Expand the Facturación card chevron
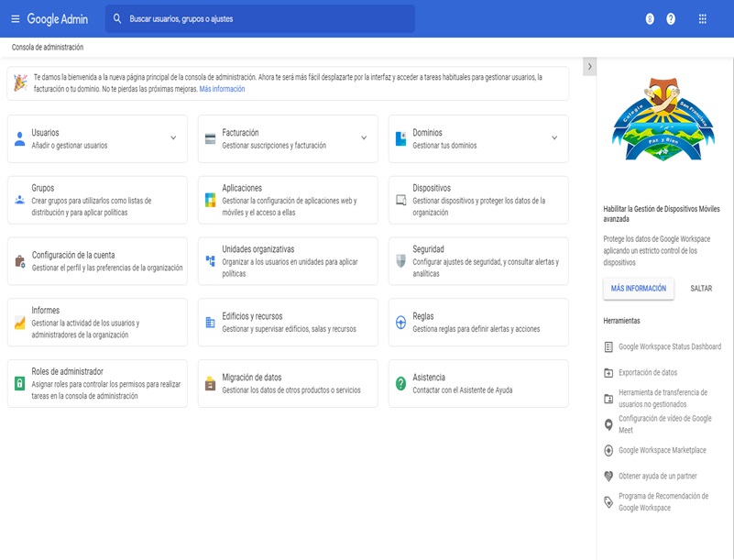Image resolution: width=734 pixels, height=560 pixels. (364, 138)
